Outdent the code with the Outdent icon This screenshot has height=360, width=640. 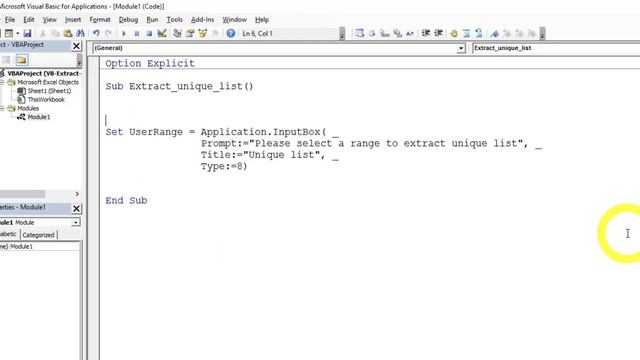click(x=438, y=33)
